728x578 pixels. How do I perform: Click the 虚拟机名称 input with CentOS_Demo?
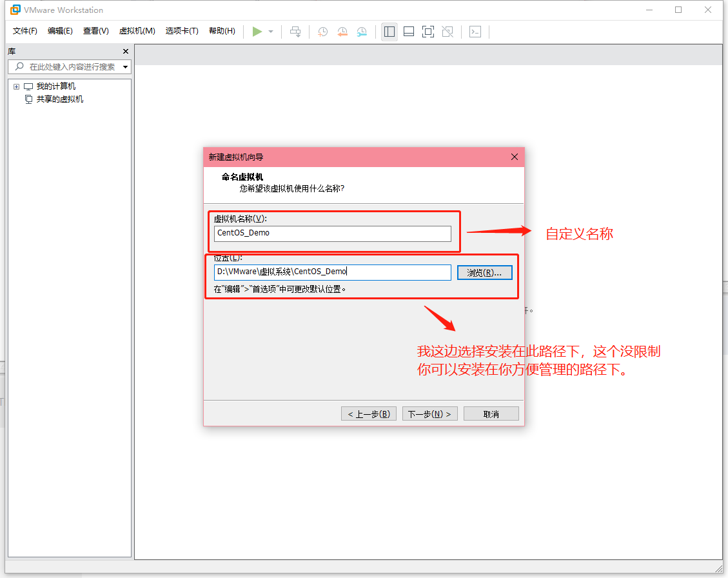(x=333, y=234)
